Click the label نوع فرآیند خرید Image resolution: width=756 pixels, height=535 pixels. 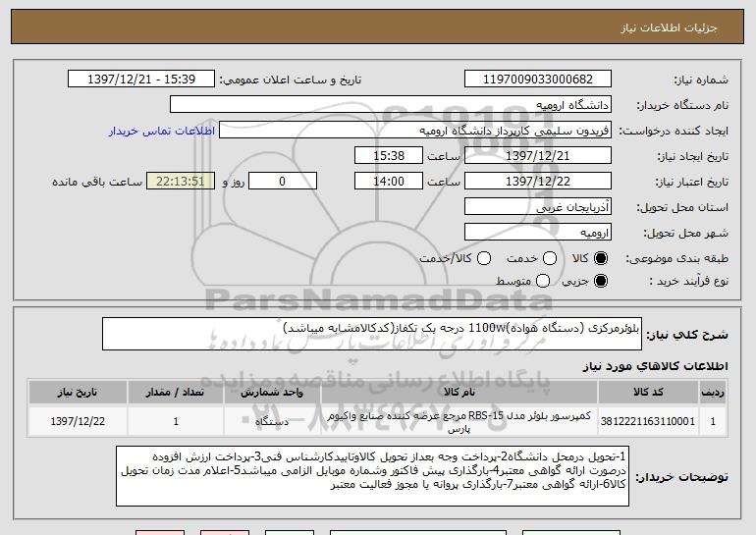(x=689, y=281)
